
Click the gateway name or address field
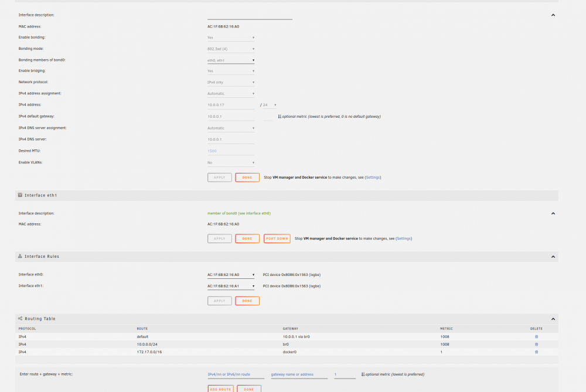pyautogui.click(x=299, y=374)
